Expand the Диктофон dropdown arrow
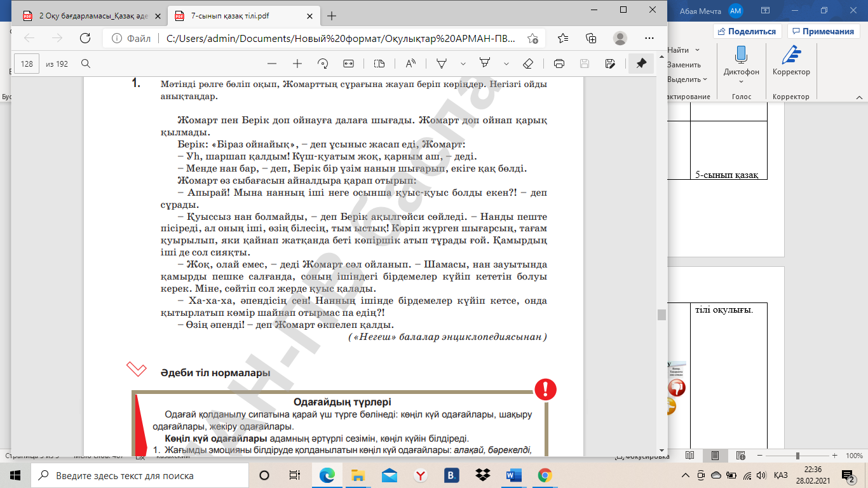 pyautogui.click(x=741, y=81)
